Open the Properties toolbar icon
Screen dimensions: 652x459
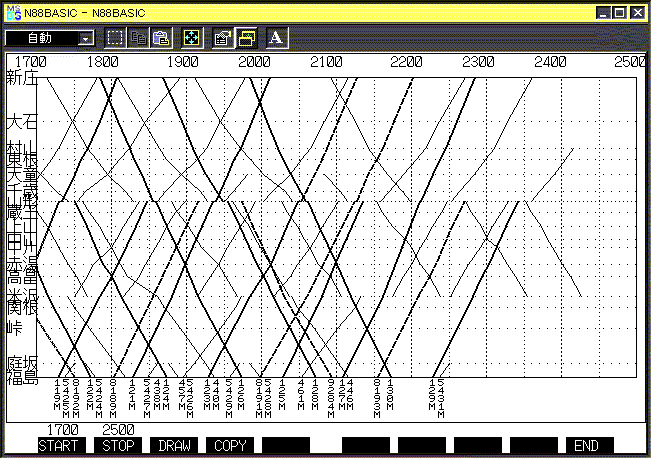(223, 38)
